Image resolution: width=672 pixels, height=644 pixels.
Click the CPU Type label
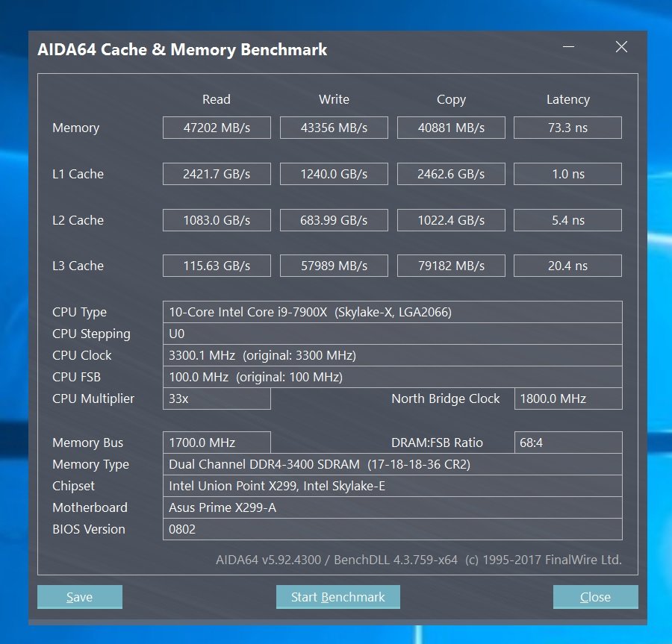pyautogui.click(x=79, y=312)
